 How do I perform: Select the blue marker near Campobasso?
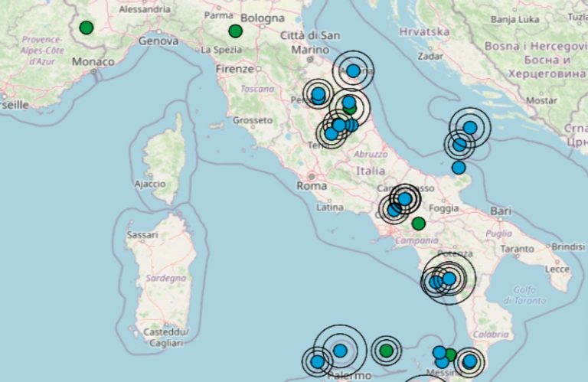tap(404, 199)
